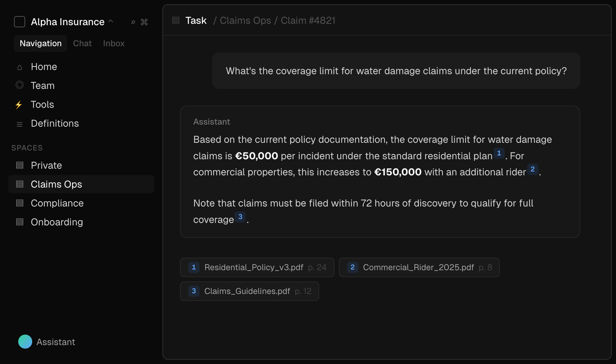The width and height of the screenshot is (616, 364).
Task: Click the Tools lightning bolt icon
Action: [x=19, y=105]
